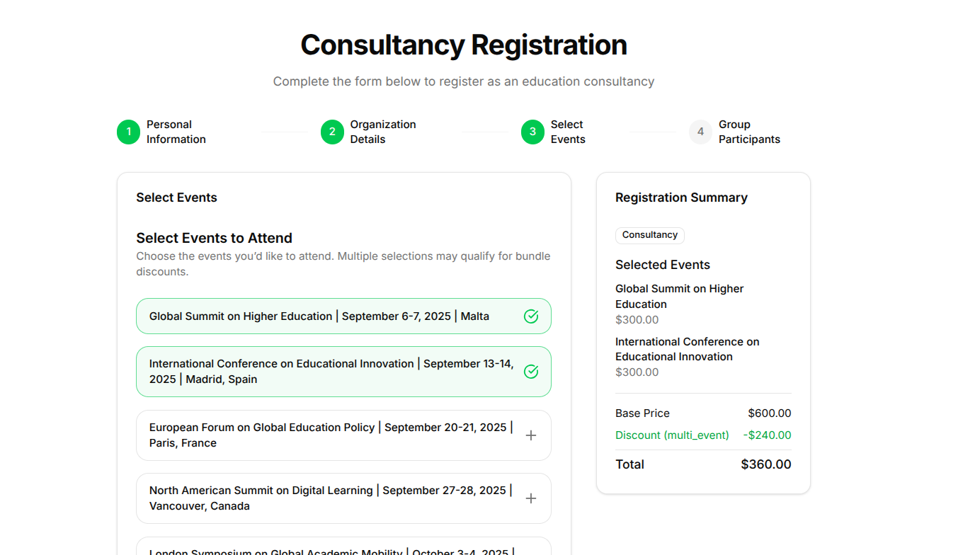
Task: Click the checkmark icon on Global Summit event
Action: [531, 316]
